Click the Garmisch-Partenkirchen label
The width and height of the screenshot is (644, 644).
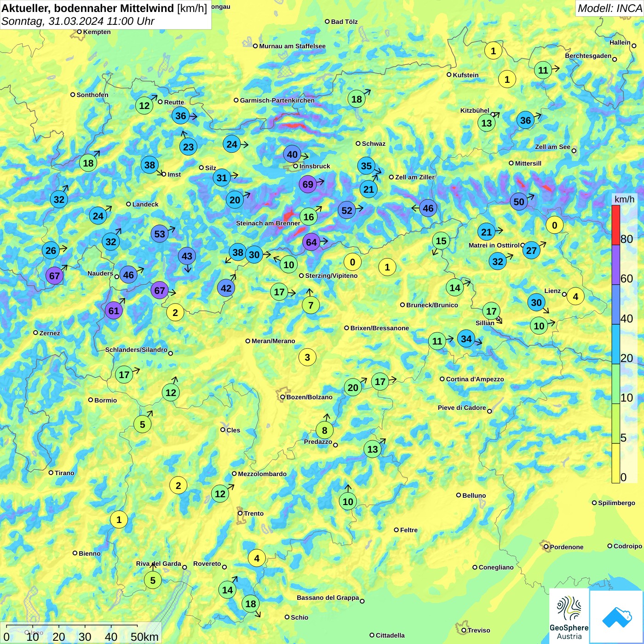pos(277,100)
